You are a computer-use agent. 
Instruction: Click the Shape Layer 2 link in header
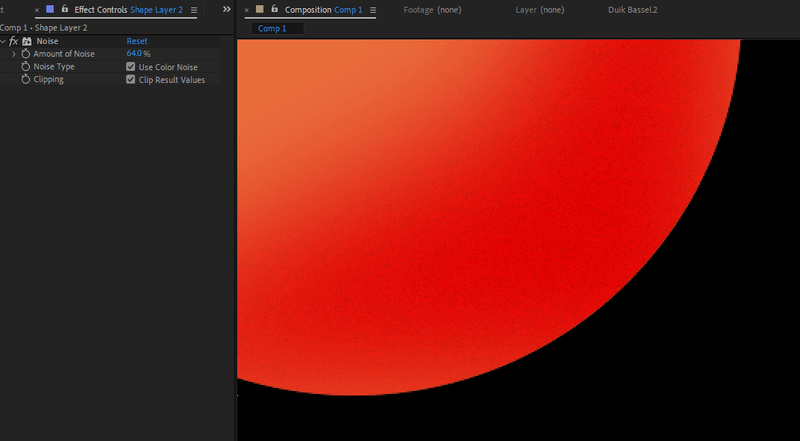[156, 10]
